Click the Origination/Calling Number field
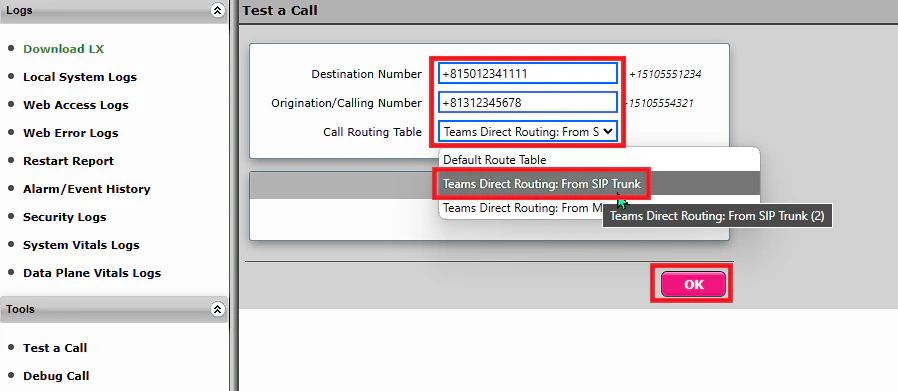This screenshot has width=898, height=391. 528,102
